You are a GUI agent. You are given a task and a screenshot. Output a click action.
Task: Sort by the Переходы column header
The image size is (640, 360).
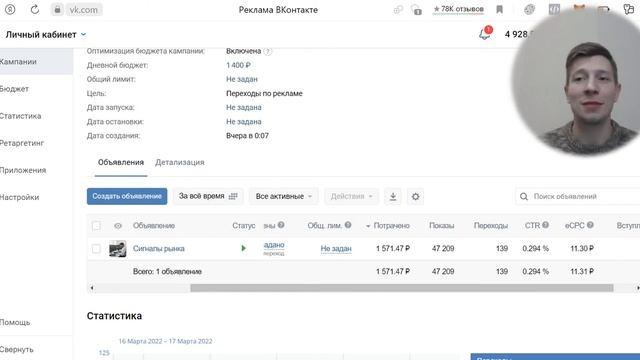click(x=491, y=226)
